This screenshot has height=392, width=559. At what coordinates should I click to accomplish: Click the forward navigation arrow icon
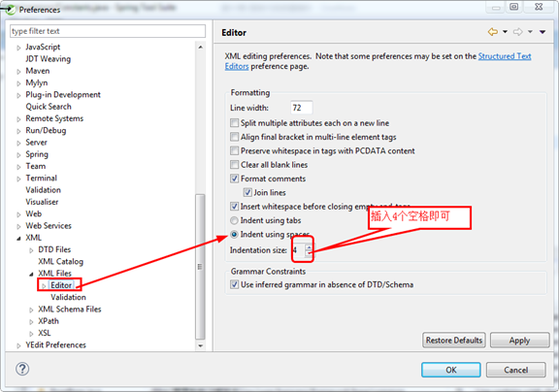517,32
